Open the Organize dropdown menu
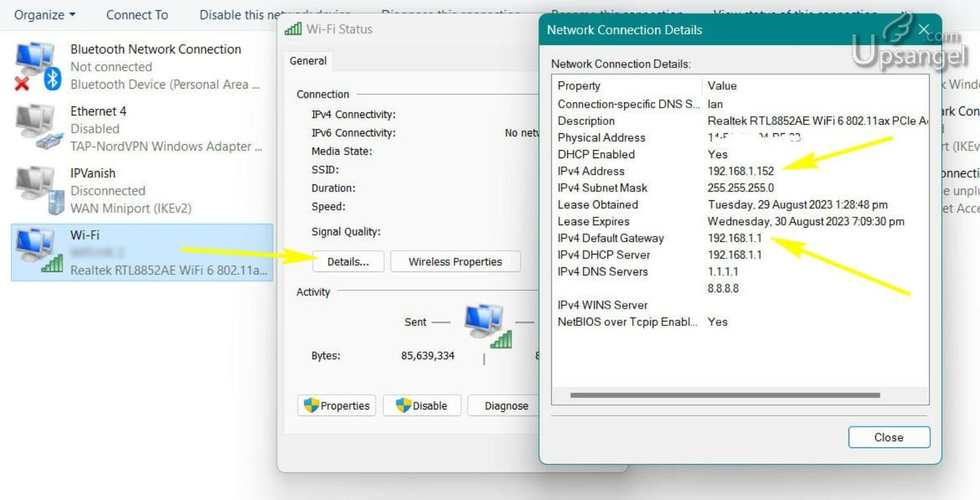Viewport: 980px width, 500px height. [45, 15]
